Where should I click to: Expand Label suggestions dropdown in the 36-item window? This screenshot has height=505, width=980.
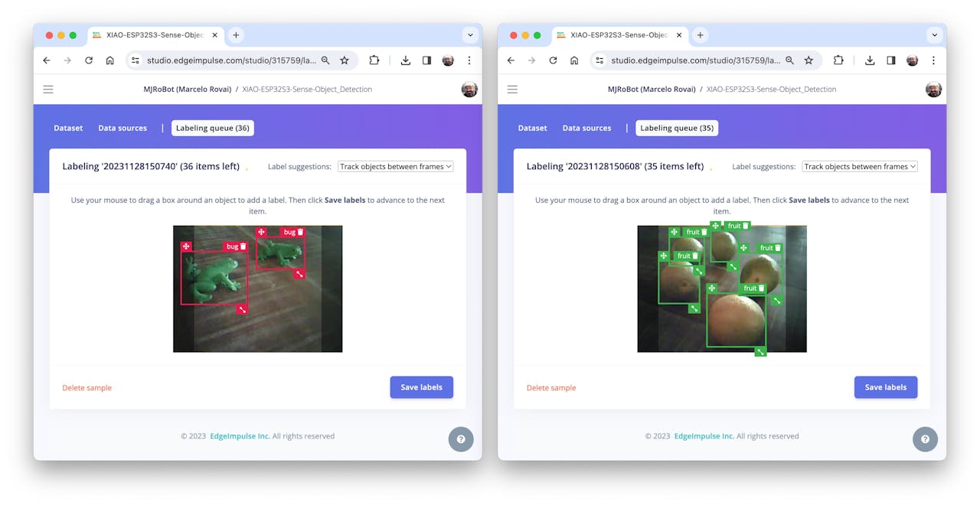395,167
